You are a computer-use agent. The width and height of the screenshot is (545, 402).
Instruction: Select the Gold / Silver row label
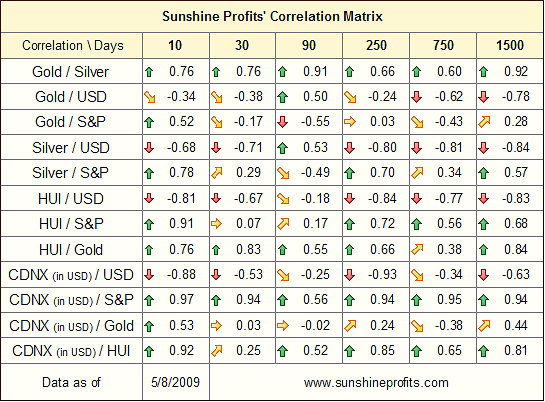[x=71, y=72]
